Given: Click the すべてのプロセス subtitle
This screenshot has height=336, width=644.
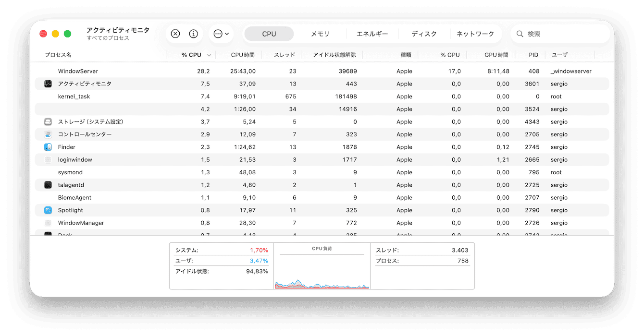Looking at the screenshot, I should pos(108,38).
